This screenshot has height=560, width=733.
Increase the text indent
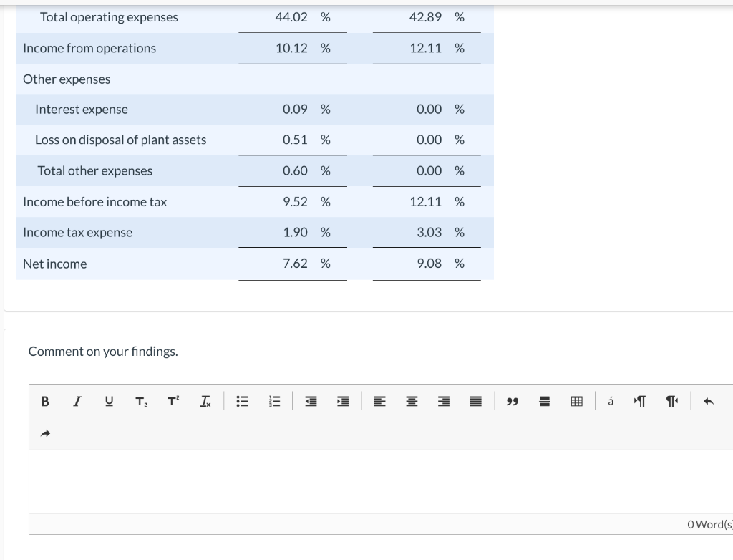click(342, 401)
